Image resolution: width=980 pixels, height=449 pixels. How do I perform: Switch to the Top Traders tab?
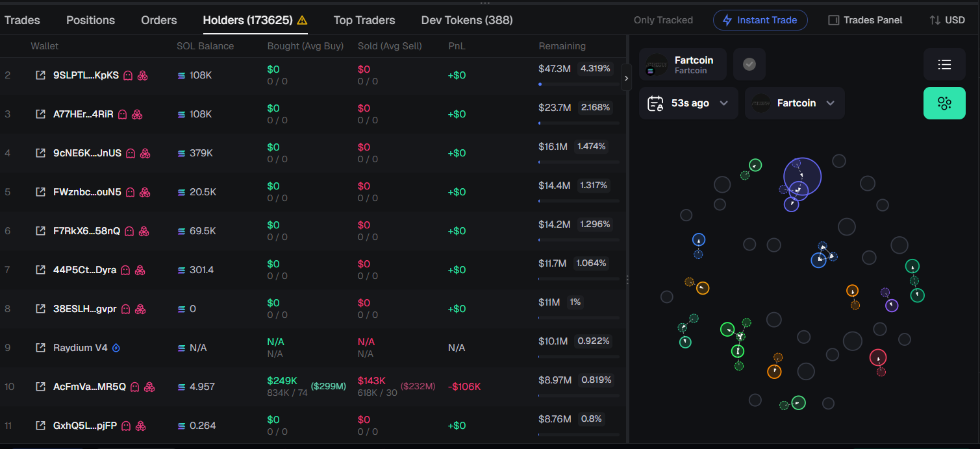tap(364, 20)
